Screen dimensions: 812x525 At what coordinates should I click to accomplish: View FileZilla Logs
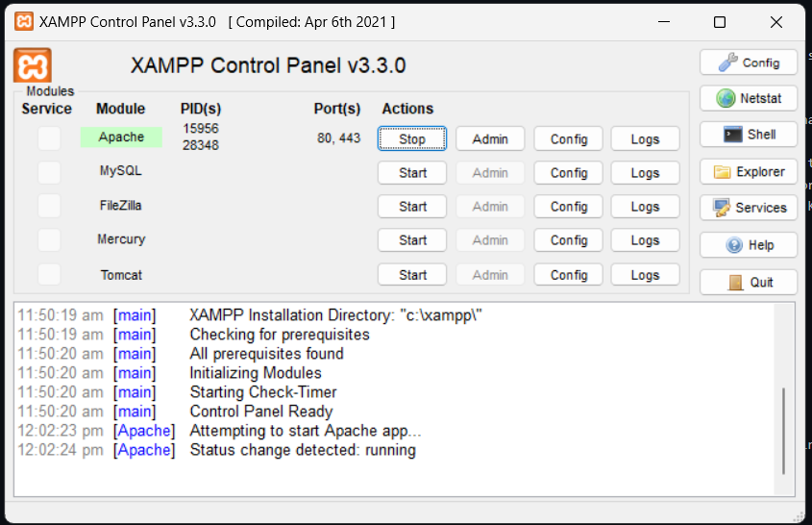(645, 207)
